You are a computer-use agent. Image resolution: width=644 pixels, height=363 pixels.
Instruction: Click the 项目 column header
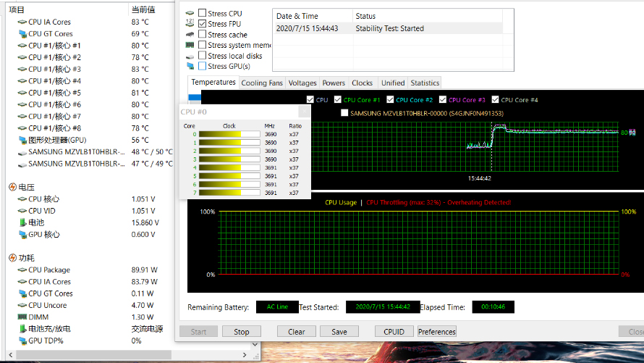(x=67, y=9)
